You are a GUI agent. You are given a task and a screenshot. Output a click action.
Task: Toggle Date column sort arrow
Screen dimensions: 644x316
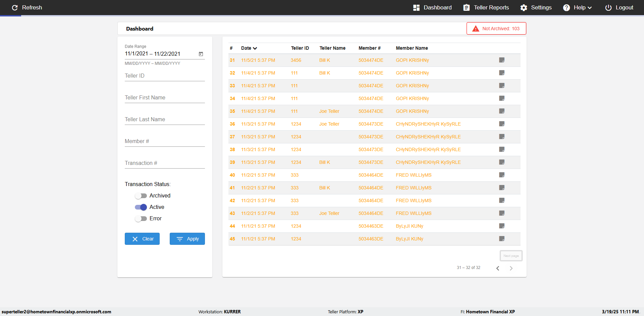coord(255,48)
